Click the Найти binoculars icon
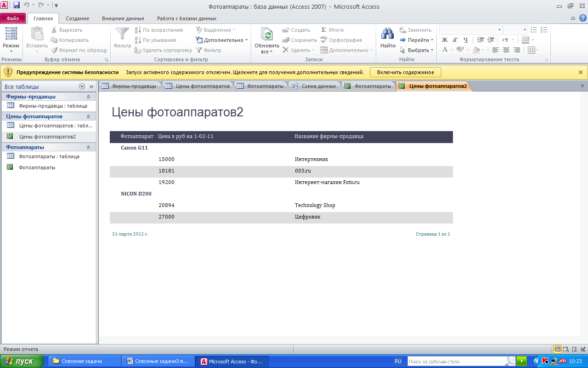The width and height of the screenshot is (588, 368). pyautogui.click(x=388, y=34)
